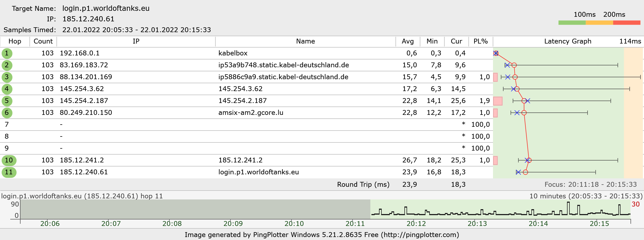Click the pink packet loss bar for hop 5
The width and height of the screenshot is (644, 240).
pos(498,101)
